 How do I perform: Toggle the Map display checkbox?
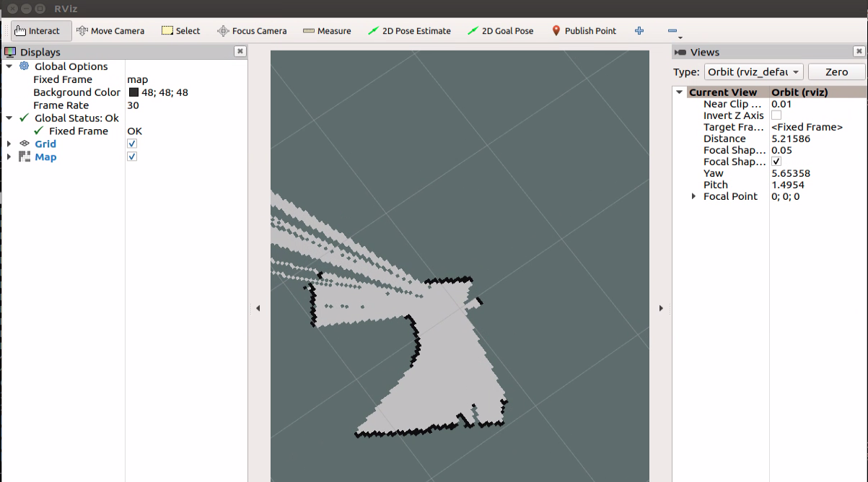point(132,157)
